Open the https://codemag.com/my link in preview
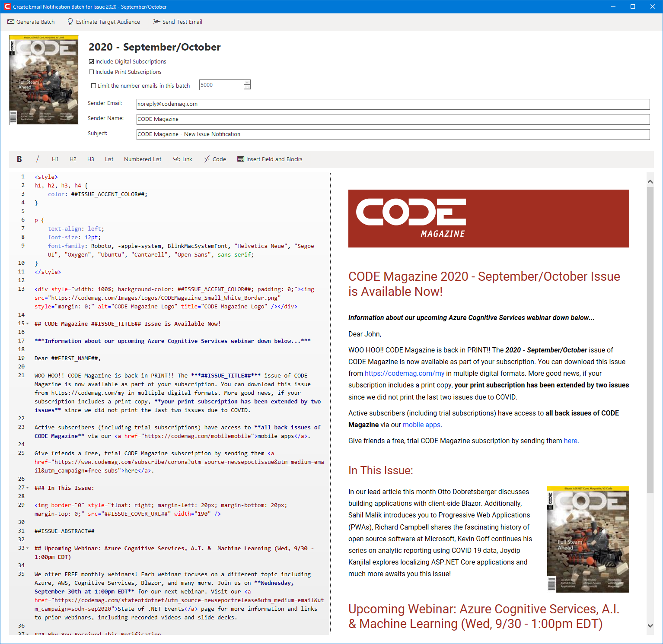 click(405, 373)
